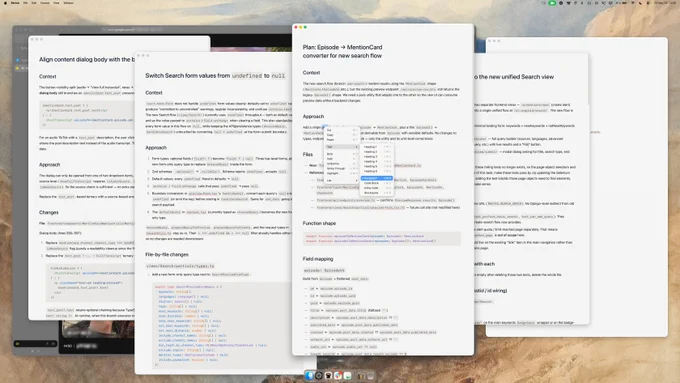Click the green status icon in the menu bar
Image resolution: width=680 pixels, height=383 pixels.
pos(552,3)
